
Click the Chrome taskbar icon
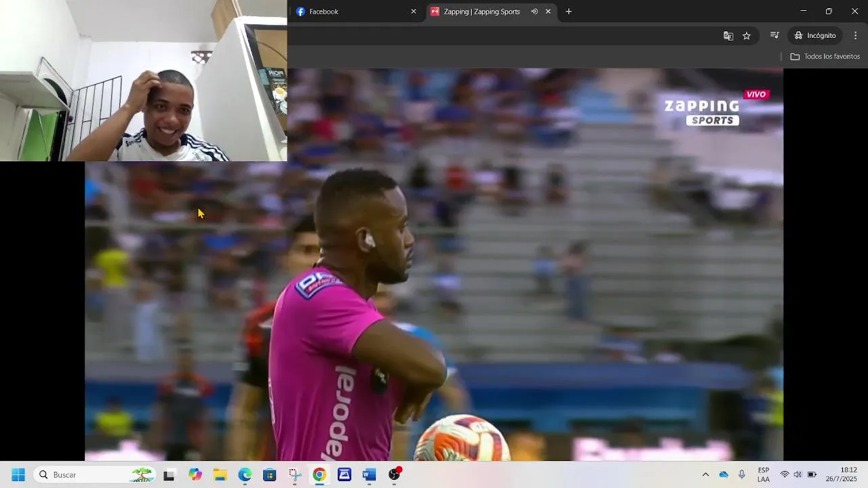(x=319, y=475)
